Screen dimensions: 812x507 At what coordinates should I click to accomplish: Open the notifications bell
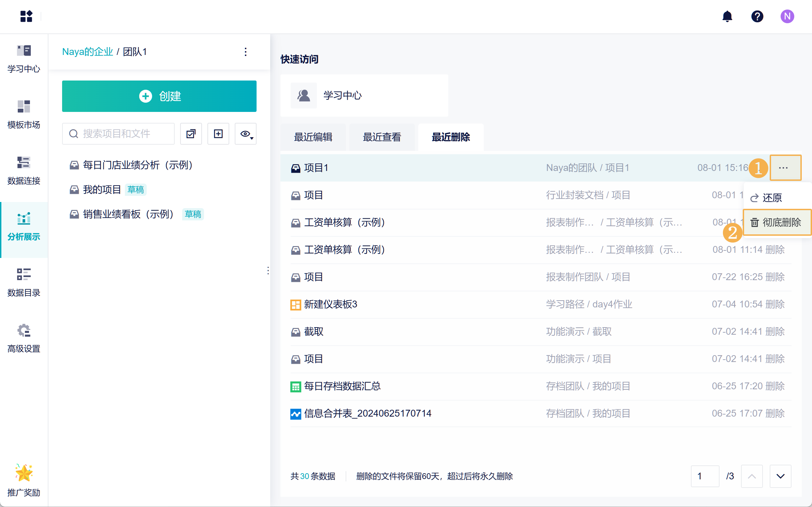[727, 16]
